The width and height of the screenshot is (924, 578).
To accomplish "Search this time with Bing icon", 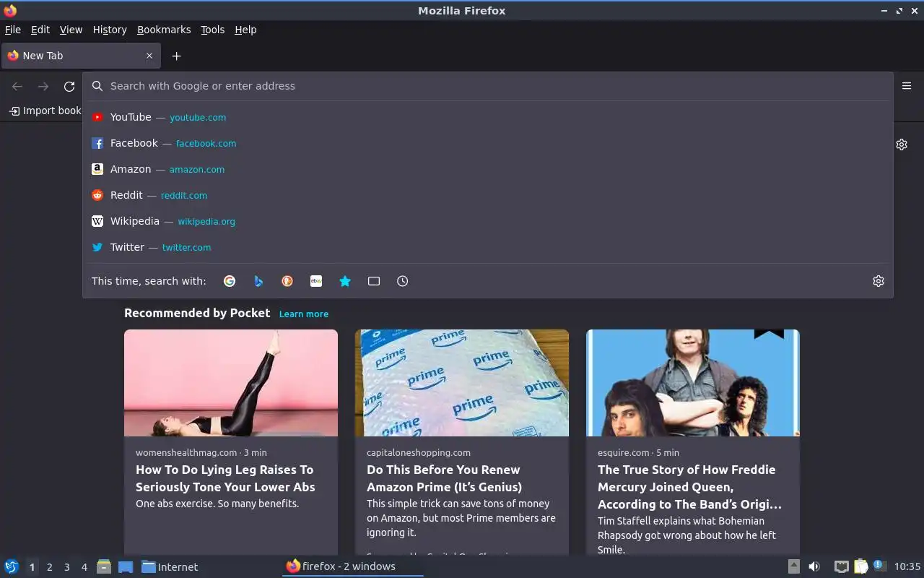I will click(x=258, y=281).
